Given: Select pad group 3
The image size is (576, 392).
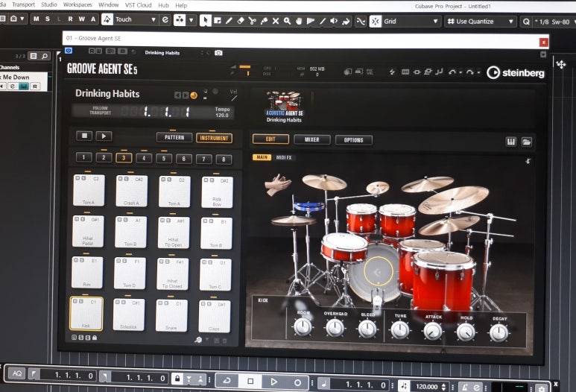Looking at the screenshot, I should 124,158.
